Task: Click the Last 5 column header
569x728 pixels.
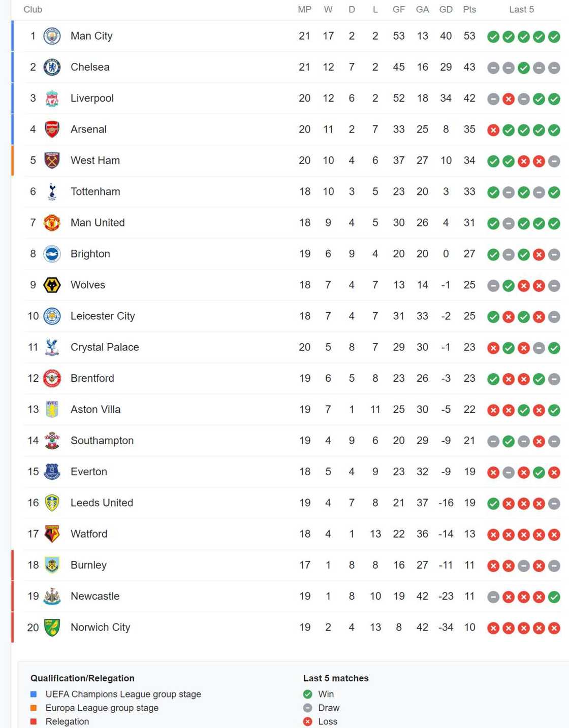Action: (521, 10)
